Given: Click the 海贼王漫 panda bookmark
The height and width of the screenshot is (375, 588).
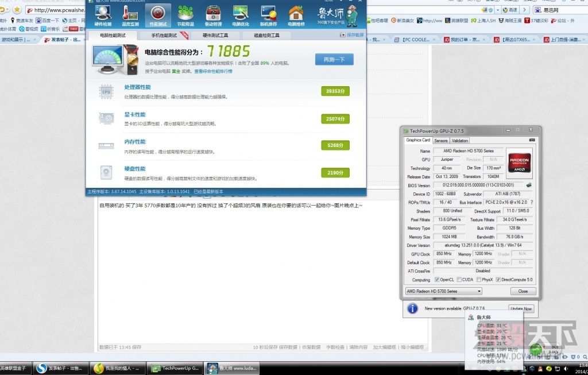Looking at the screenshot, I should 510,20.
